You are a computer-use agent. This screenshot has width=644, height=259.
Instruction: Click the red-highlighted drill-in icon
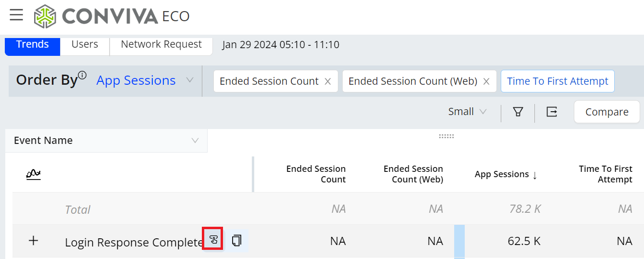212,239
